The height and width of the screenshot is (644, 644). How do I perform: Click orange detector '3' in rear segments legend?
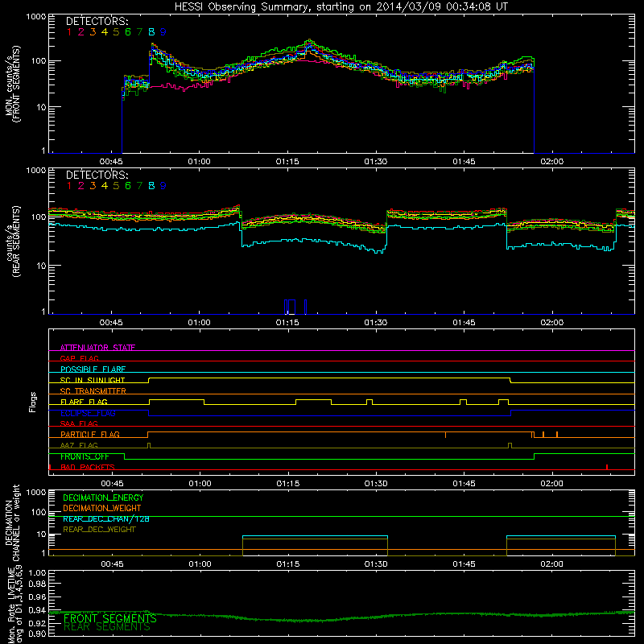(x=93, y=186)
